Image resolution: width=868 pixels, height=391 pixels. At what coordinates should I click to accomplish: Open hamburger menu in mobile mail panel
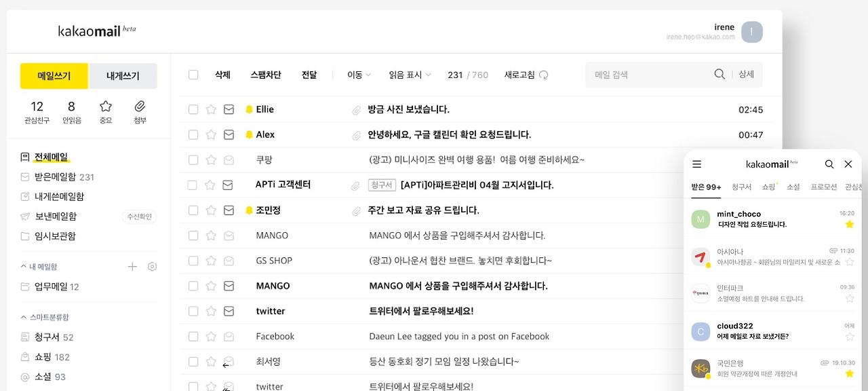[x=696, y=164]
